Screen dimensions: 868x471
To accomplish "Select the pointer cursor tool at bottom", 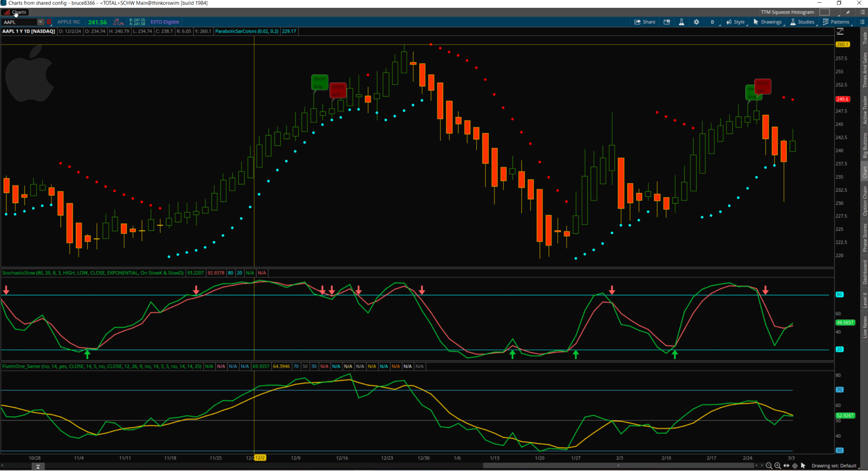I will [803, 466].
